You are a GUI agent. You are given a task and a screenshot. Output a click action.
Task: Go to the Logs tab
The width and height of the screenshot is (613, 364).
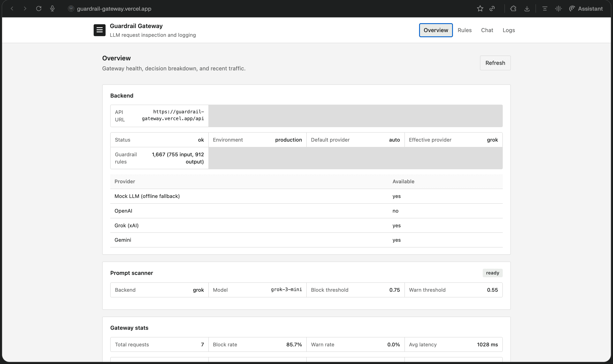click(509, 30)
